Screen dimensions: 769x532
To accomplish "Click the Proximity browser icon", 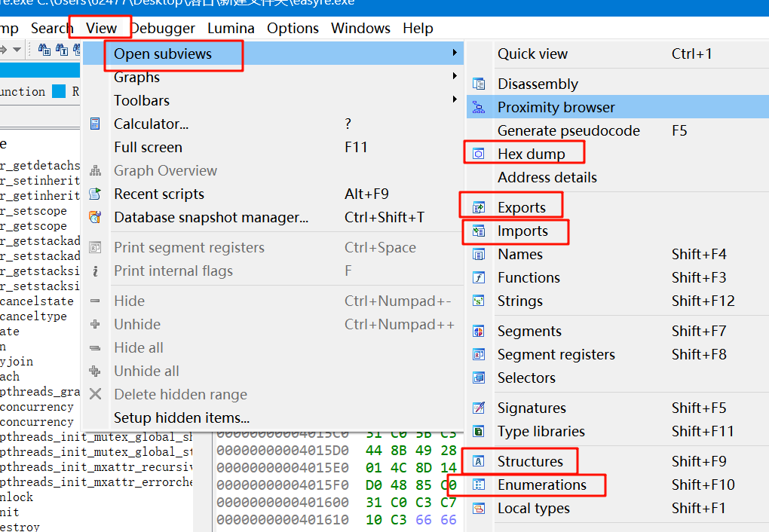I will tap(479, 108).
